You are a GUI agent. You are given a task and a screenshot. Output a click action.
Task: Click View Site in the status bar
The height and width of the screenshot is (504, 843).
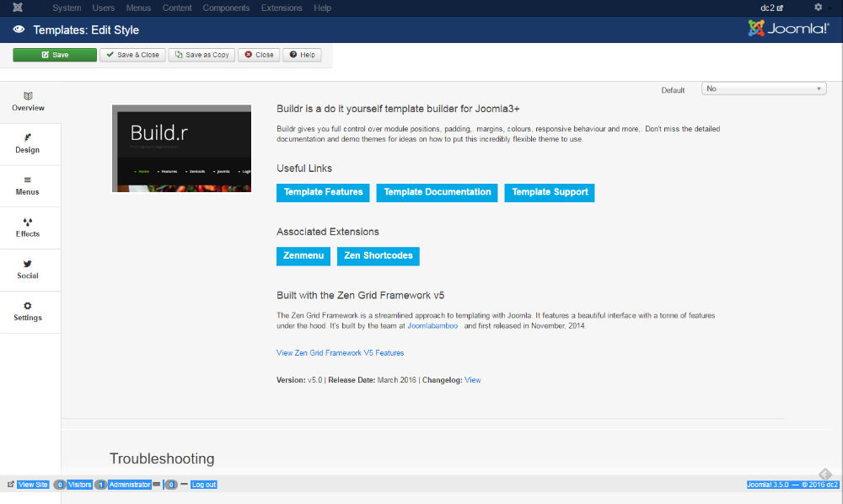point(33,485)
